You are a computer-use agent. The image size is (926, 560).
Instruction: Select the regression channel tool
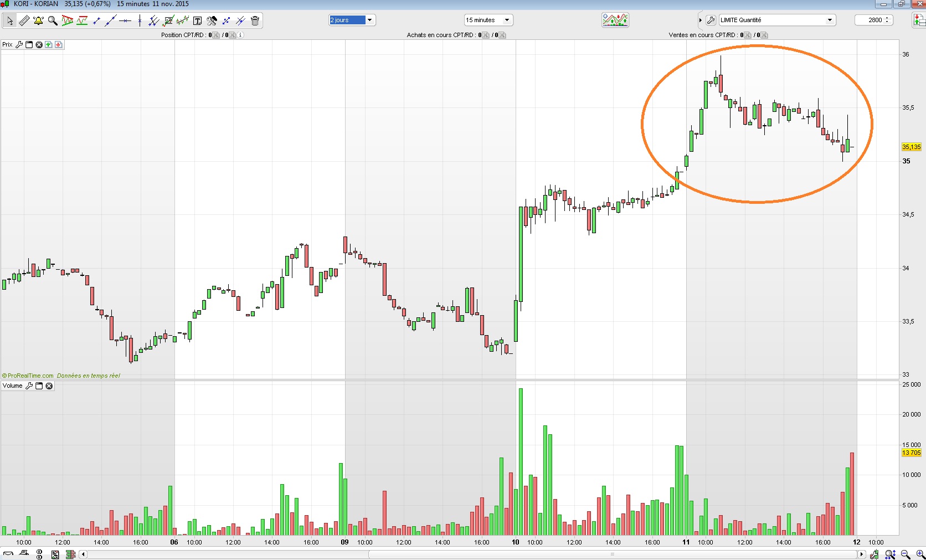(x=183, y=20)
